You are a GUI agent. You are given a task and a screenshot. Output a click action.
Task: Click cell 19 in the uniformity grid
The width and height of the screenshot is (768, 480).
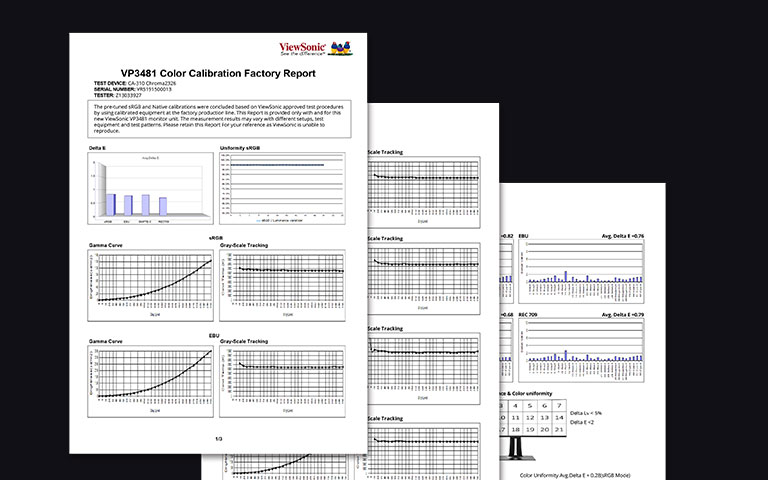[x=530, y=430]
